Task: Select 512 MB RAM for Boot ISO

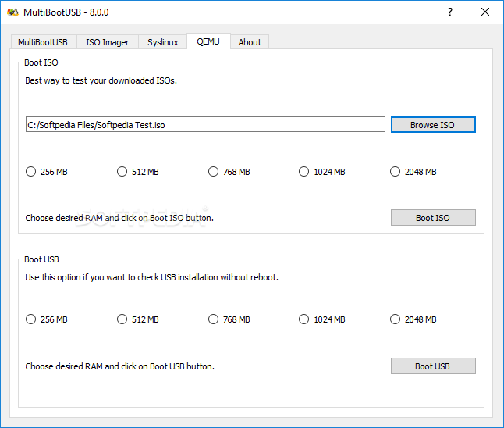Action: 138,172
